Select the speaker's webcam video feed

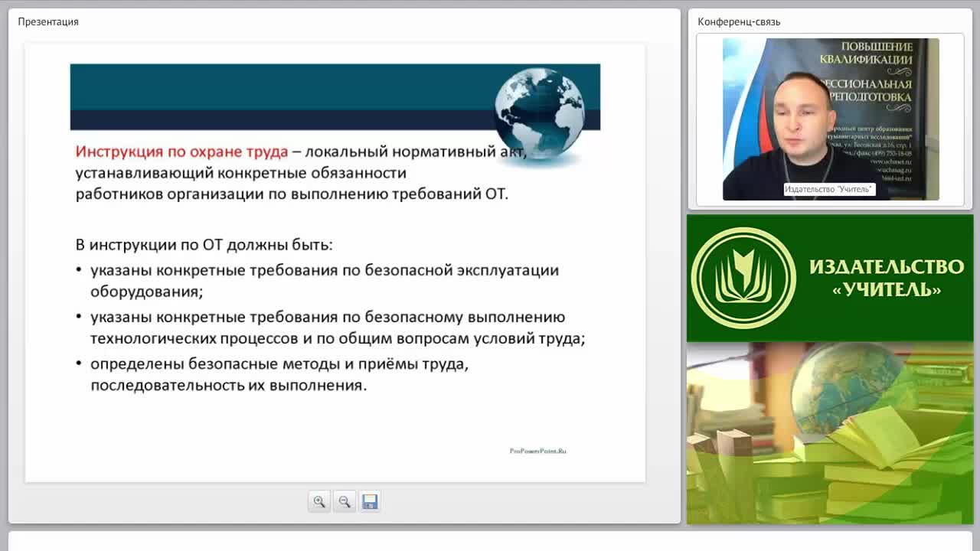coord(831,119)
